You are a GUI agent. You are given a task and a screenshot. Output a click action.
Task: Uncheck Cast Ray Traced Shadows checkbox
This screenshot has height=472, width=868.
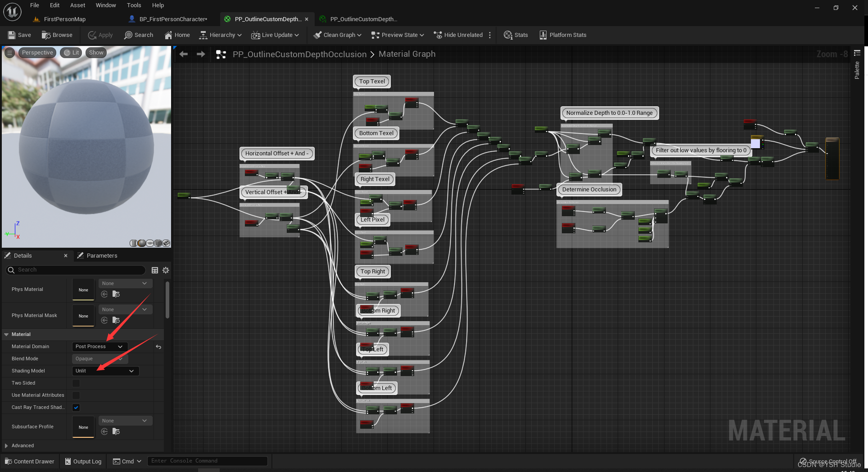[76, 408]
